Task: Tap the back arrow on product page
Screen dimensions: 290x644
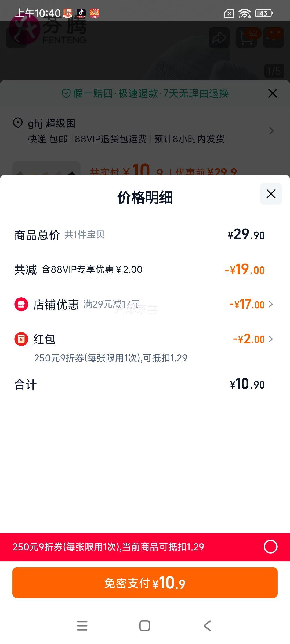Action: [x=17, y=38]
